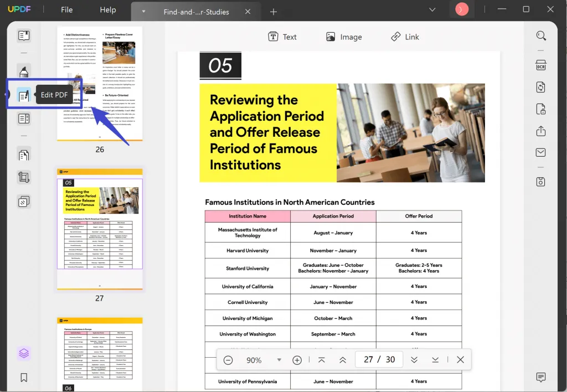Click the 'Application Period' table header

[333, 216]
